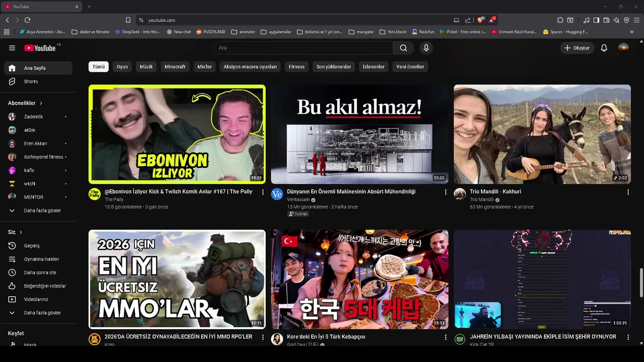Open the Kore'deki Türk Kebapçısı thumbnail
Image resolution: width=644 pixels, height=362 pixels.
[360, 279]
